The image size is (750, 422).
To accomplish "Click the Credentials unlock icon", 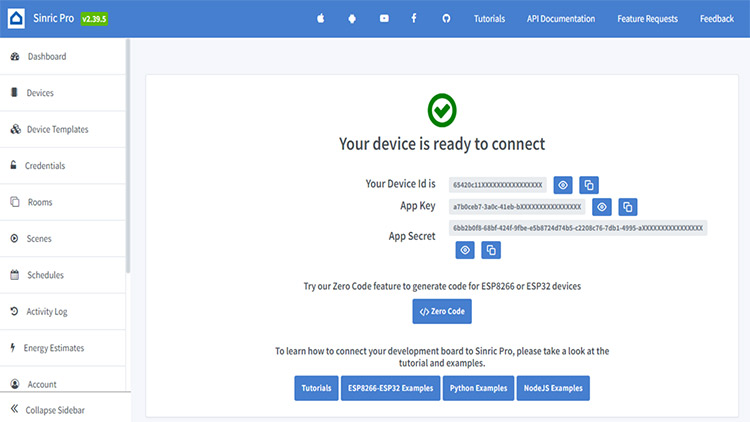I will 13,165.
